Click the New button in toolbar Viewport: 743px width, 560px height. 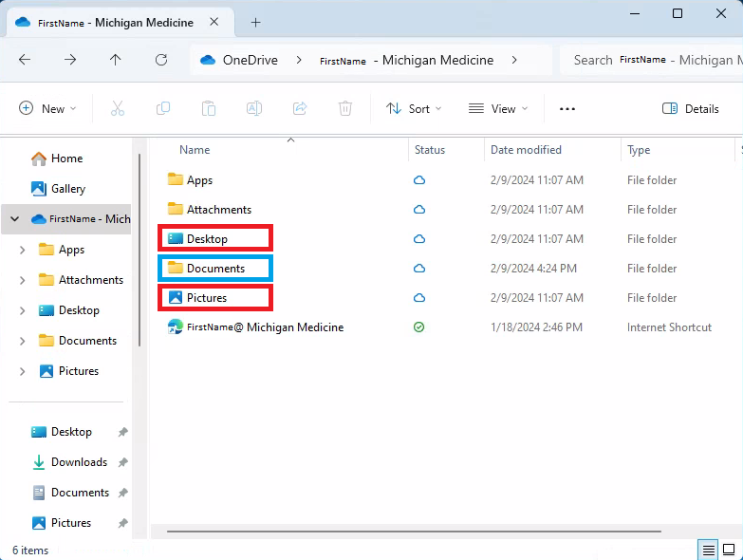pyautogui.click(x=47, y=109)
